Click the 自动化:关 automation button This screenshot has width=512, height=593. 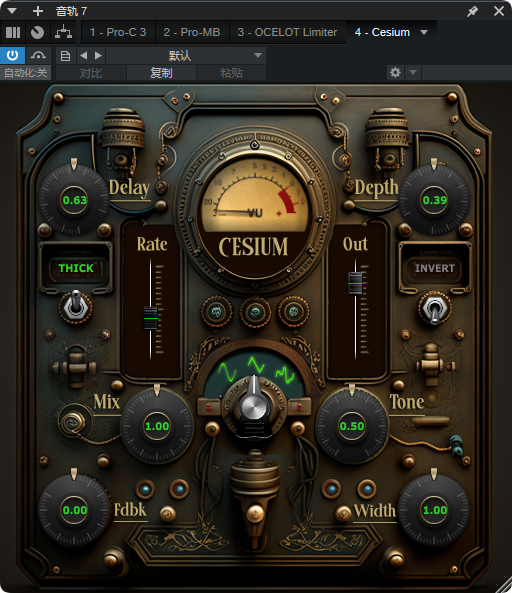point(25,73)
